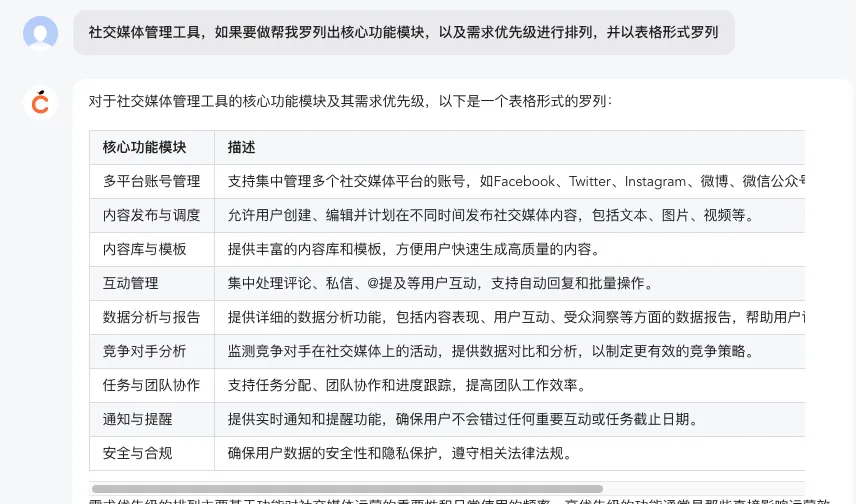The height and width of the screenshot is (504, 856).
Task: Click description 监测竞争对手在社交媒体上的活动
Action: 510,351
